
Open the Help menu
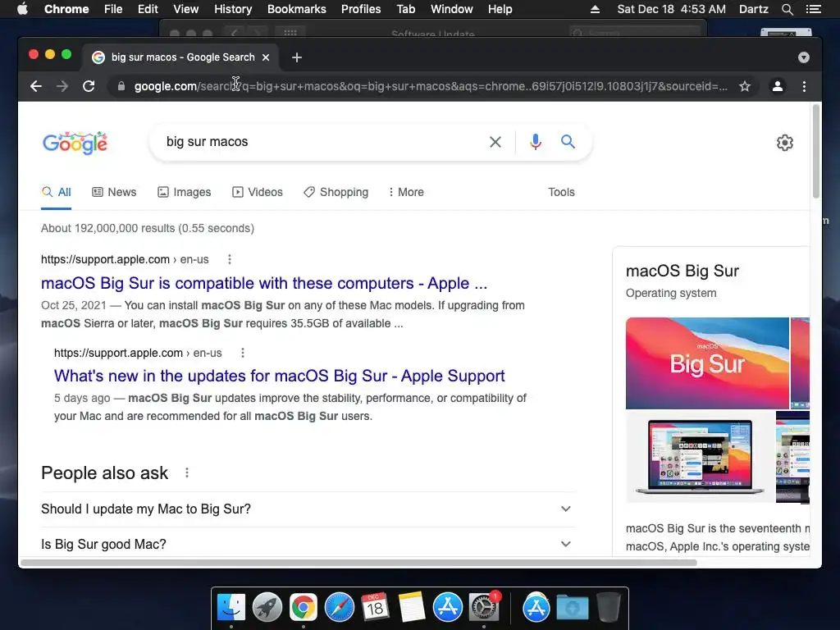[500, 9]
